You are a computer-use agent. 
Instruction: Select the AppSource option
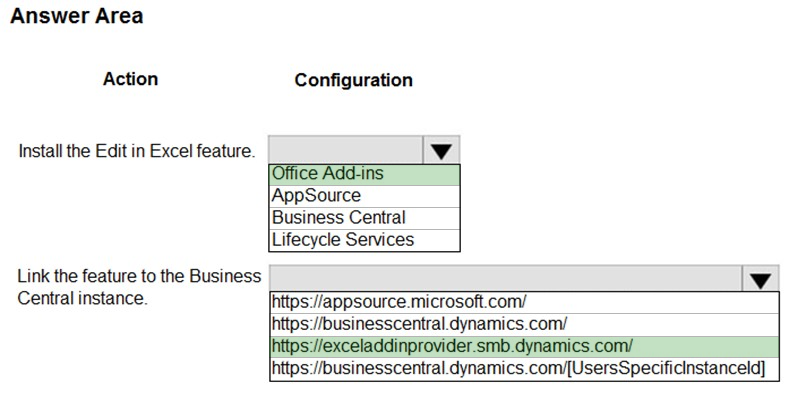[x=364, y=196]
